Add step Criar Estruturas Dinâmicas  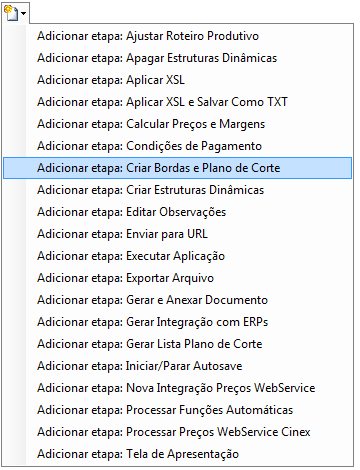point(177,190)
